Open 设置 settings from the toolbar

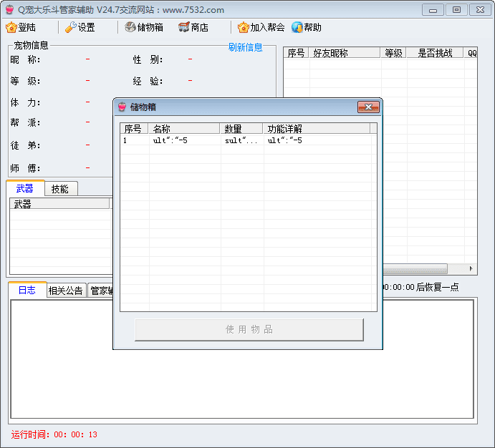[x=70, y=27]
